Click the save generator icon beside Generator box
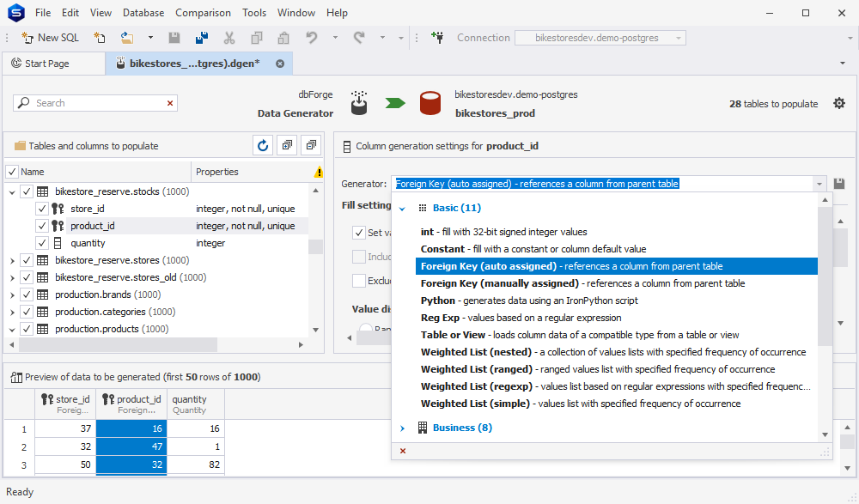This screenshot has height=504, width=859. (838, 184)
